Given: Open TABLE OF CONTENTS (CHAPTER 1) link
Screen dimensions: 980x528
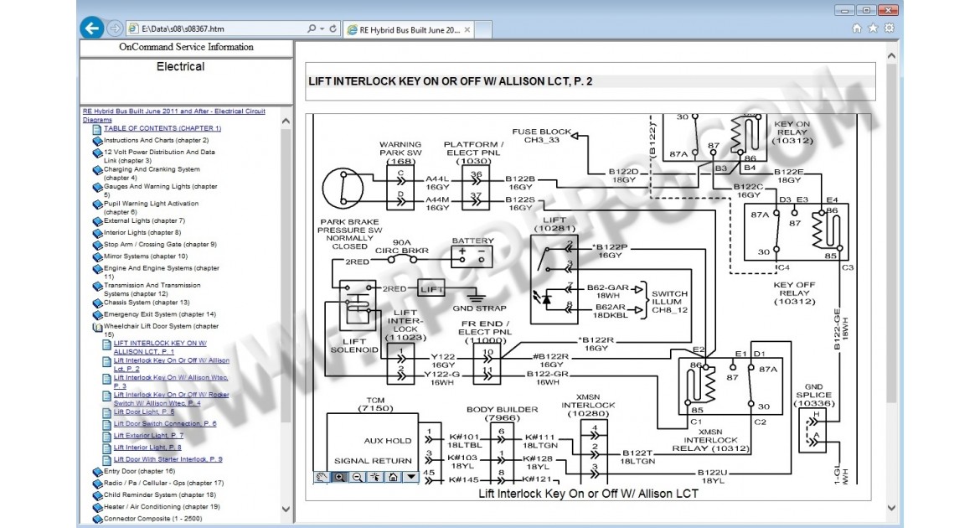Looking at the screenshot, I should [x=162, y=128].
